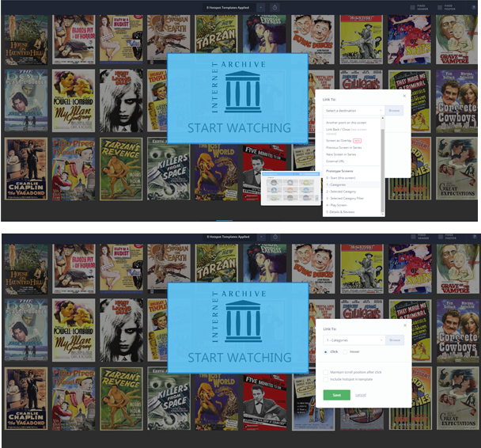The image size is (481, 448).
Task: Check 'Maintain scroll position after click'
Action: point(326,372)
